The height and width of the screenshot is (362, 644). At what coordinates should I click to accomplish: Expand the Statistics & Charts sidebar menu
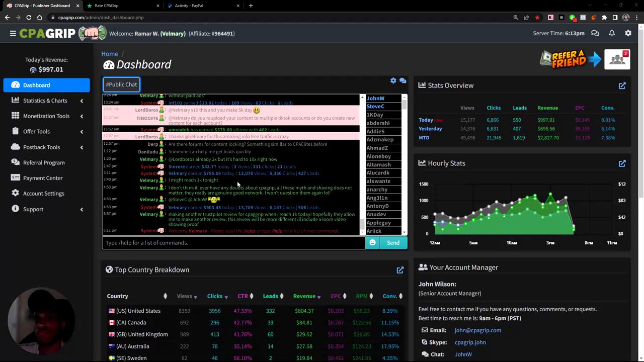pos(46,101)
